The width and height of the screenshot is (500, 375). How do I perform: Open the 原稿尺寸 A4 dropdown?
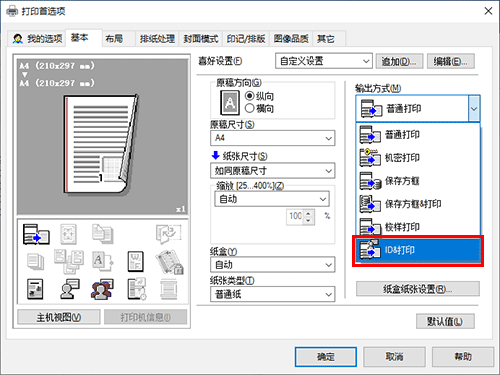(x=272, y=138)
